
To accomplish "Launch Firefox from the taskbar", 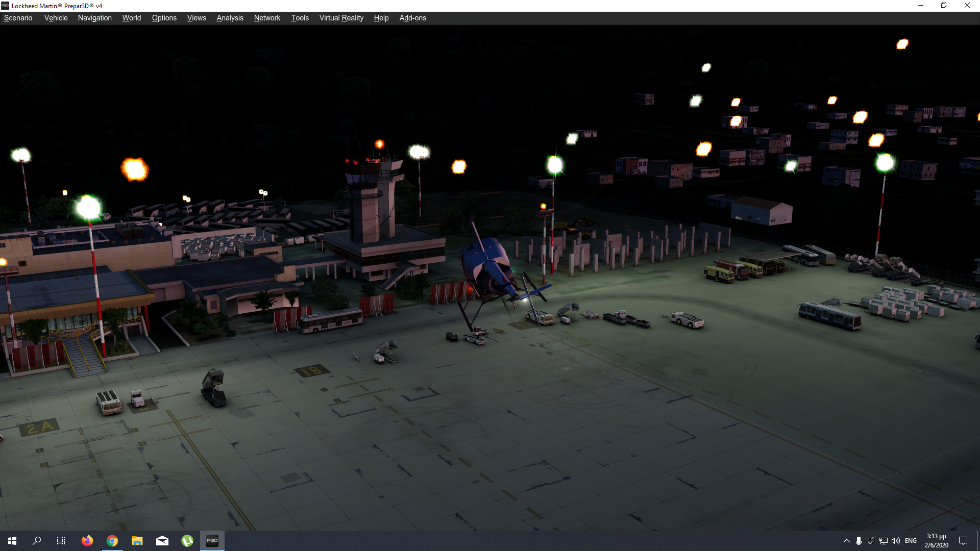I will click(87, 541).
